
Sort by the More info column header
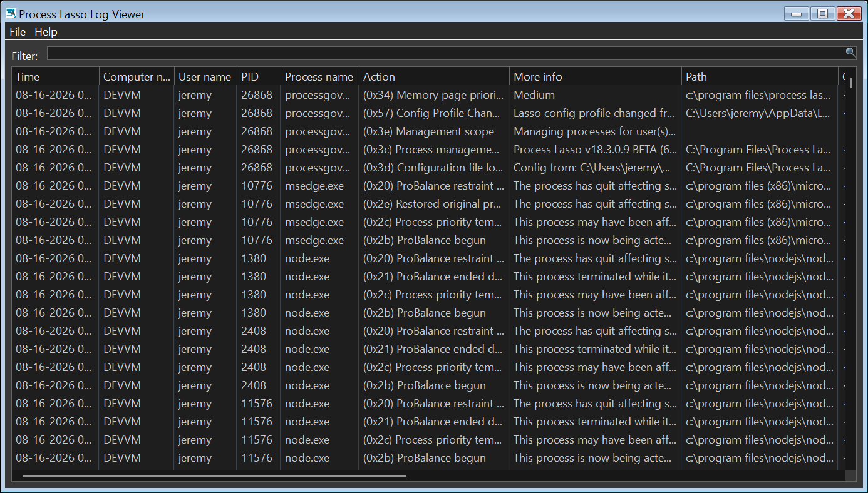tap(595, 77)
